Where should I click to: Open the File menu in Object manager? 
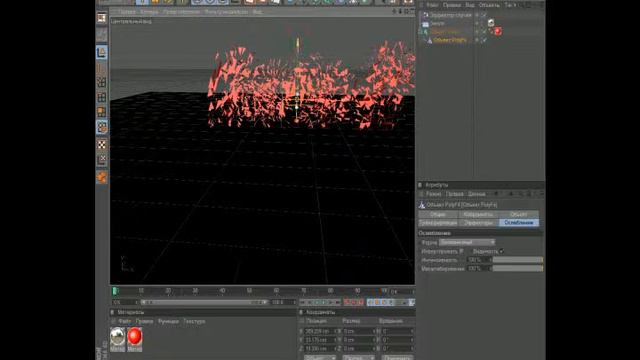(432, 5)
